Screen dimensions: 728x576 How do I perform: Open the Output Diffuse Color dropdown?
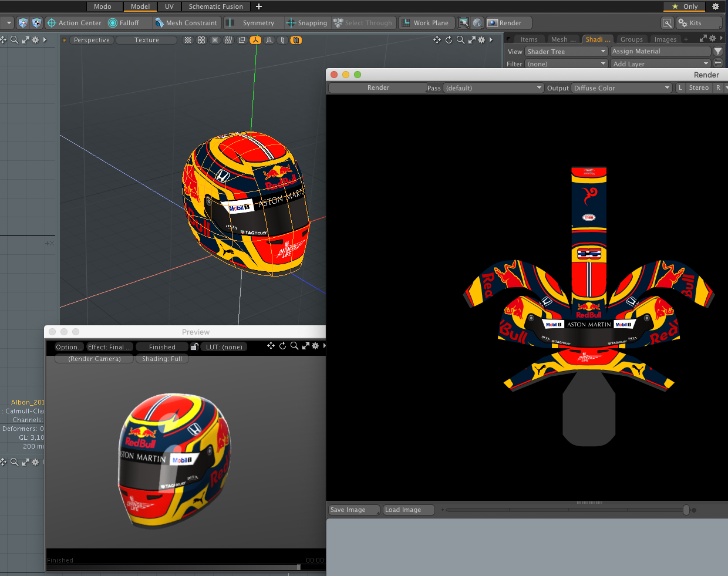(x=622, y=88)
